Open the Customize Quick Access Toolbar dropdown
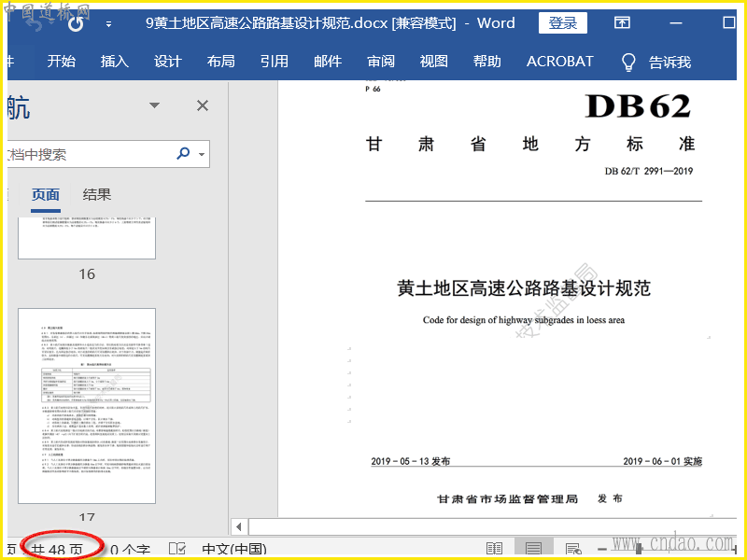Screen dimensions: 747x560 click(108, 24)
